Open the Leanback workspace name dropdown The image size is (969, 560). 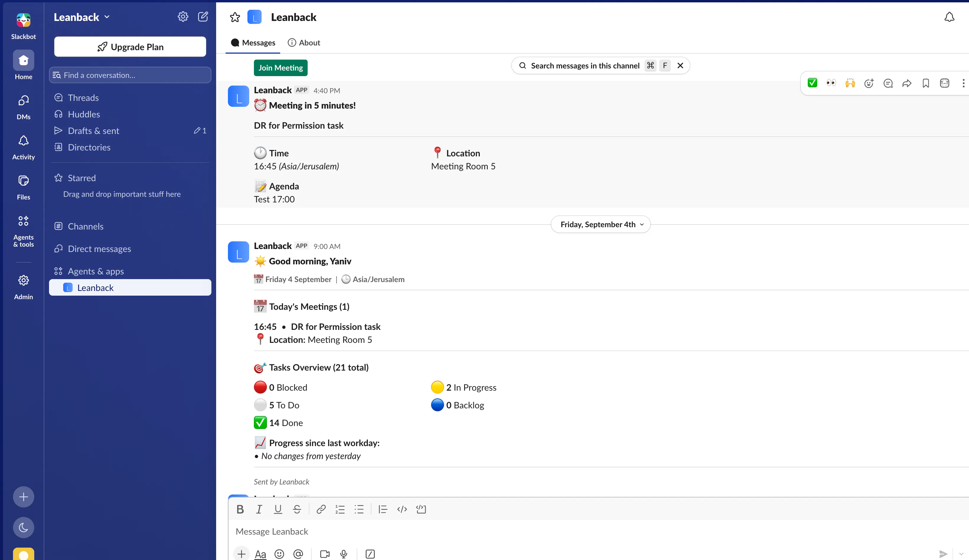(x=81, y=17)
